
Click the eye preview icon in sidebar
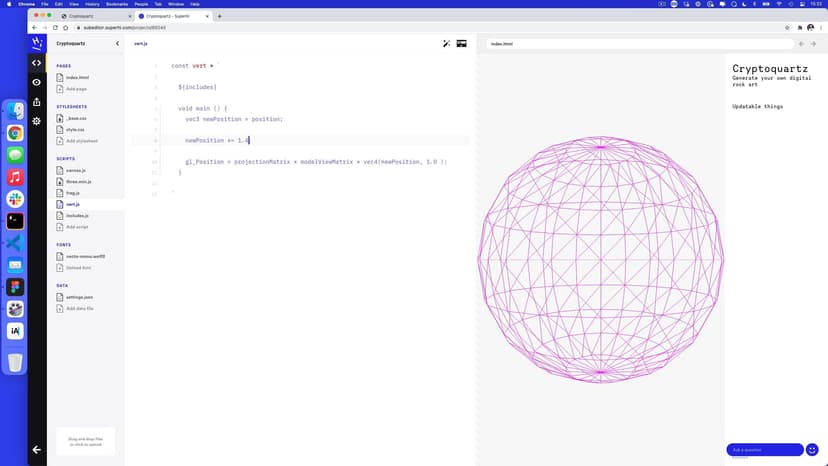pyautogui.click(x=37, y=82)
